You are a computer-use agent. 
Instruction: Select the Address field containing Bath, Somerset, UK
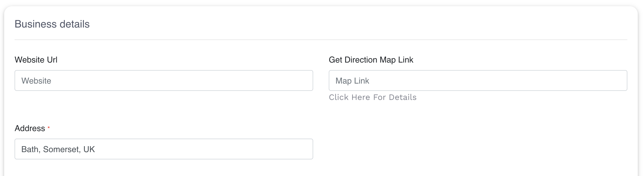(x=164, y=149)
